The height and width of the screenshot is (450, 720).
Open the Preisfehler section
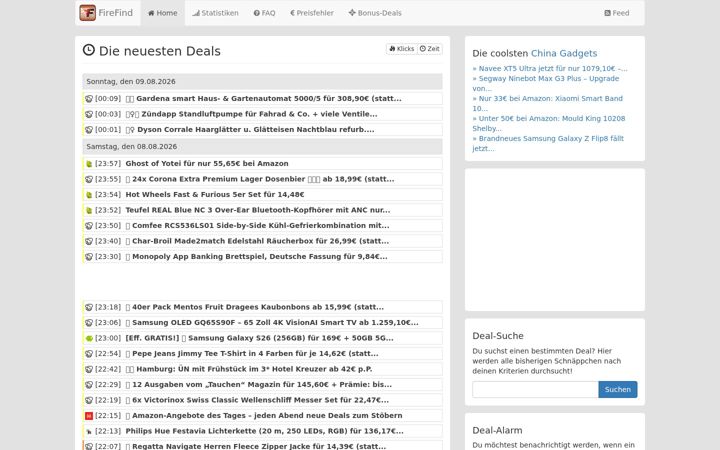tap(312, 13)
